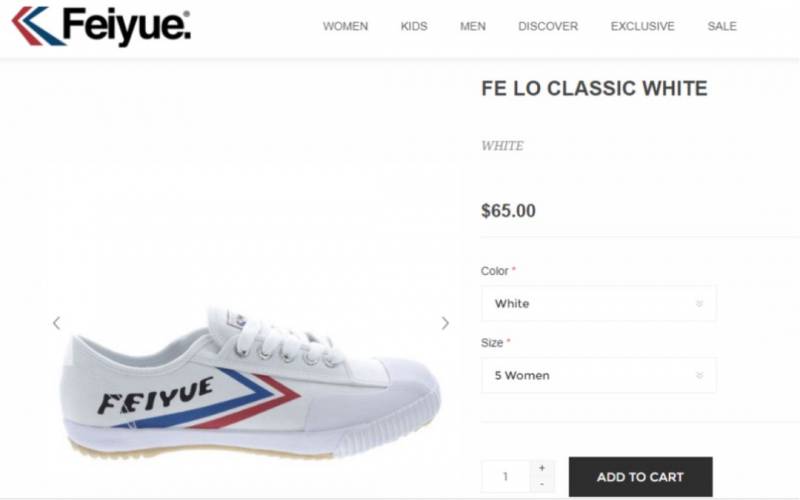This screenshot has width=800, height=500.
Task: Click the Size dropdown chevron icon
Action: (699, 375)
